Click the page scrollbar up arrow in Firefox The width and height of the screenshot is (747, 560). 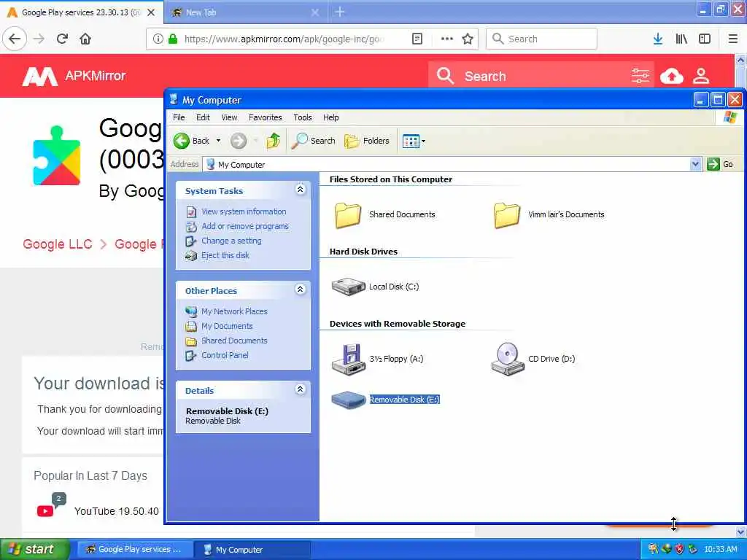coord(740,60)
